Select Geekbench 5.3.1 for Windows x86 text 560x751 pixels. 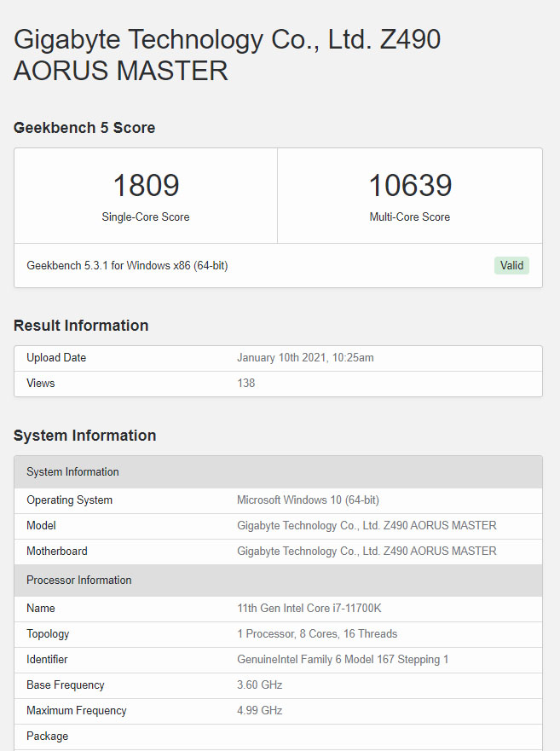coord(127,265)
